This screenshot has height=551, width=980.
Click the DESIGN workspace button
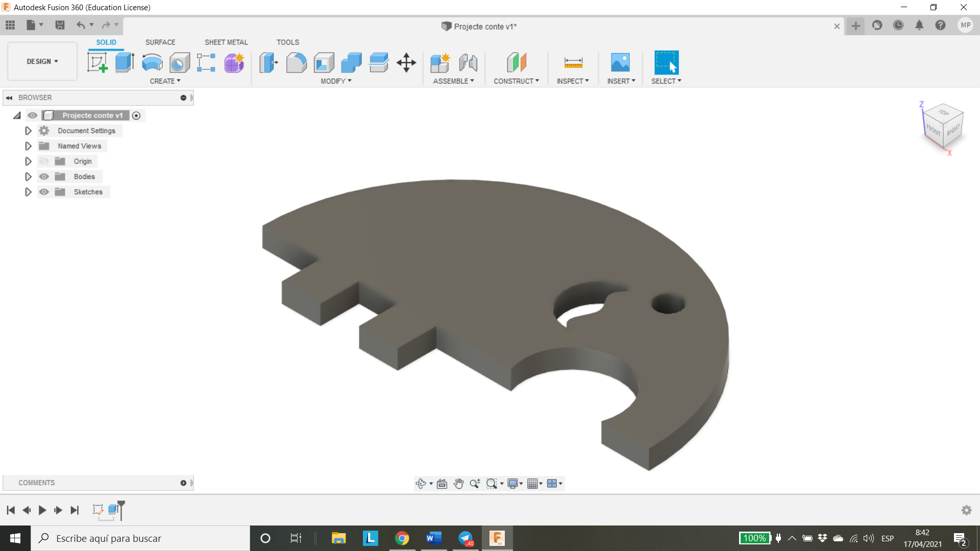tap(42, 61)
